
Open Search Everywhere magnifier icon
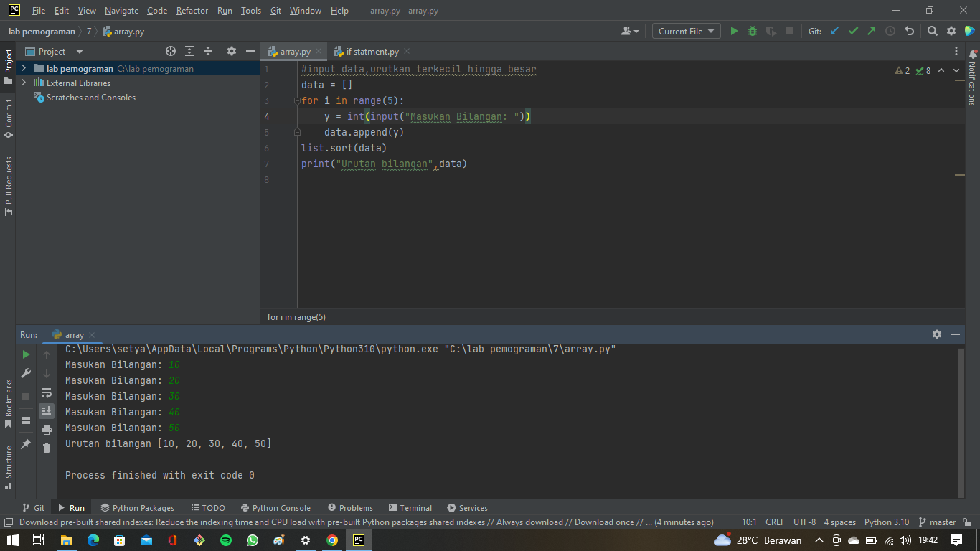pos(933,31)
